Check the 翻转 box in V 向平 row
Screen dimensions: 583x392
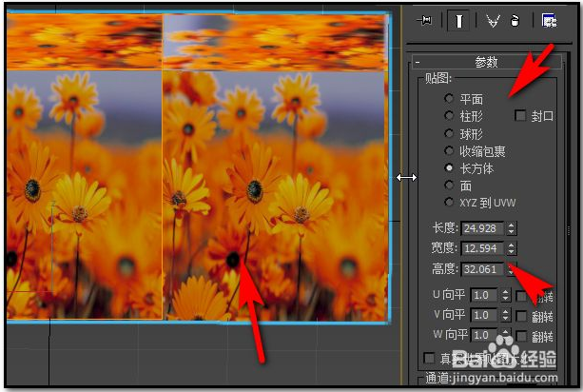[x=521, y=317]
